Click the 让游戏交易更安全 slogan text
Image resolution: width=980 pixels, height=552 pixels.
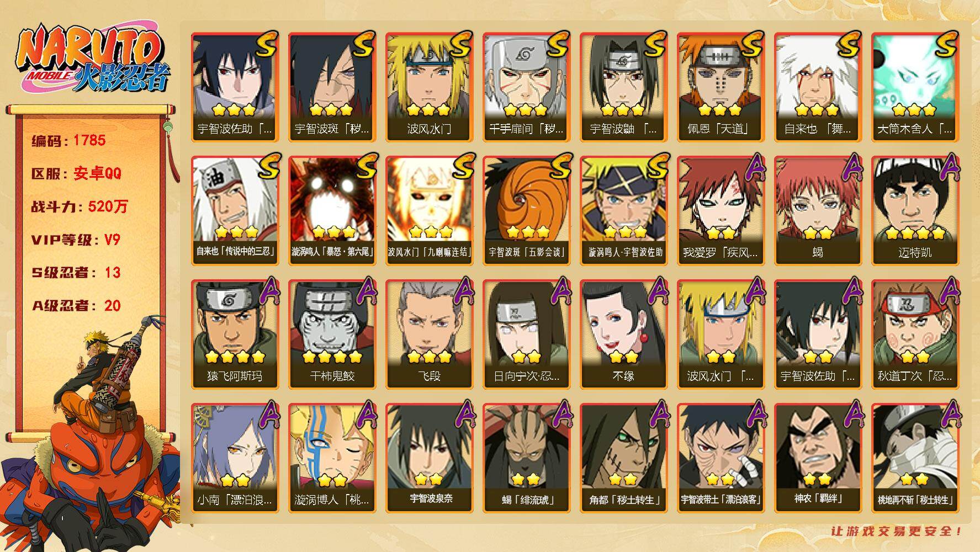897,531
